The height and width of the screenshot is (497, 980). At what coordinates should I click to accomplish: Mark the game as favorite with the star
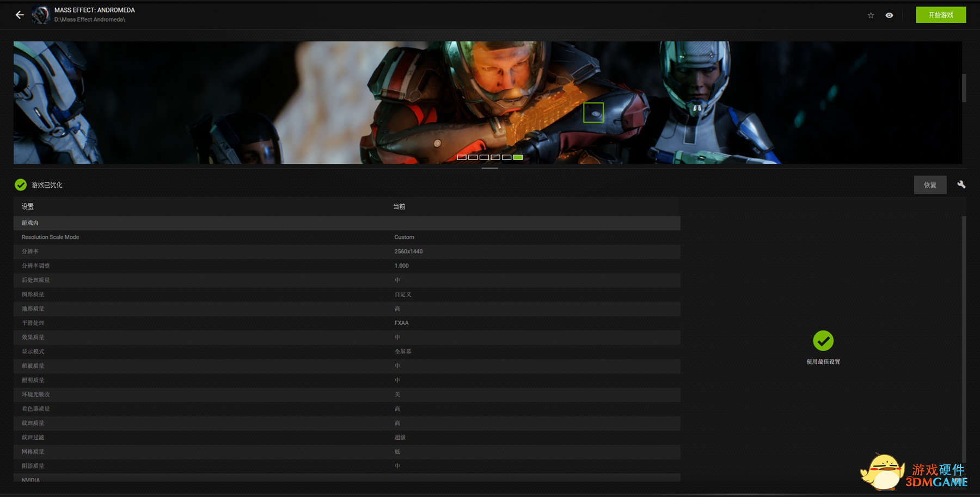871,15
